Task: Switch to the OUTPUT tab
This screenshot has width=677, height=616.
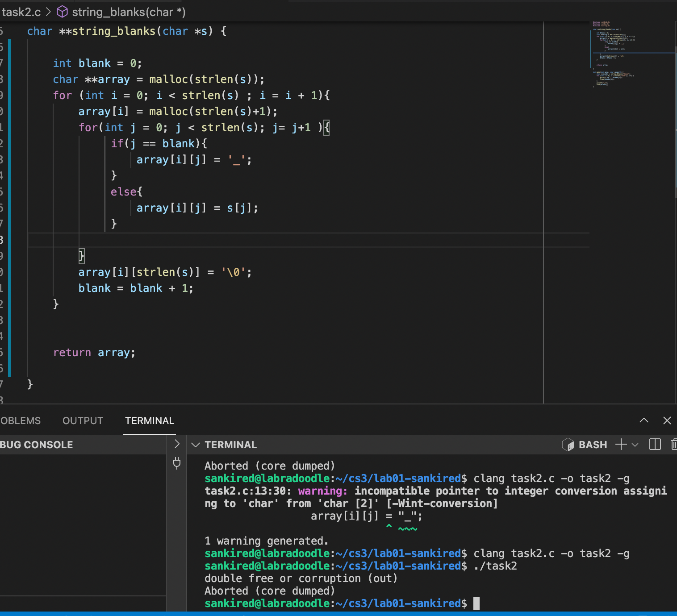Action: (x=83, y=421)
